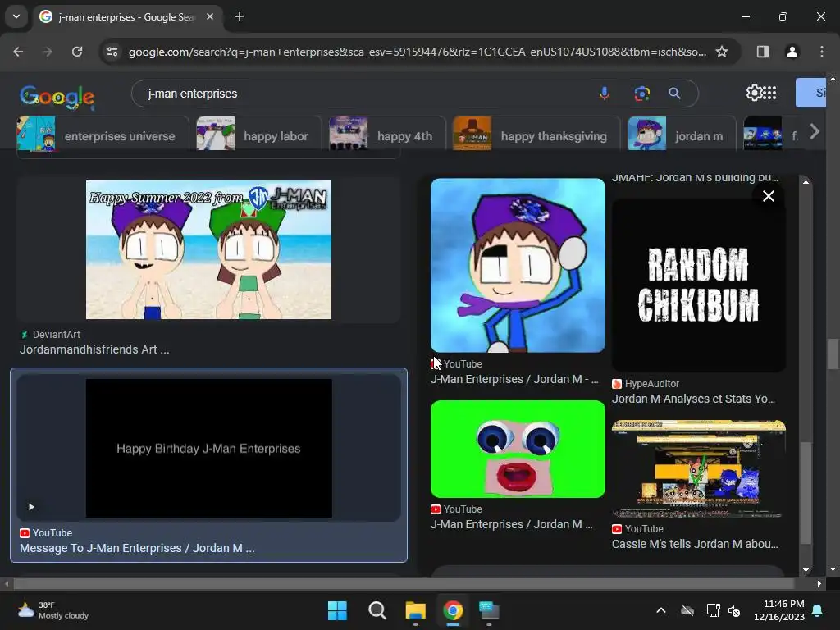Close the image preview panel with X
The width and height of the screenshot is (840, 630).
(x=768, y=196)
